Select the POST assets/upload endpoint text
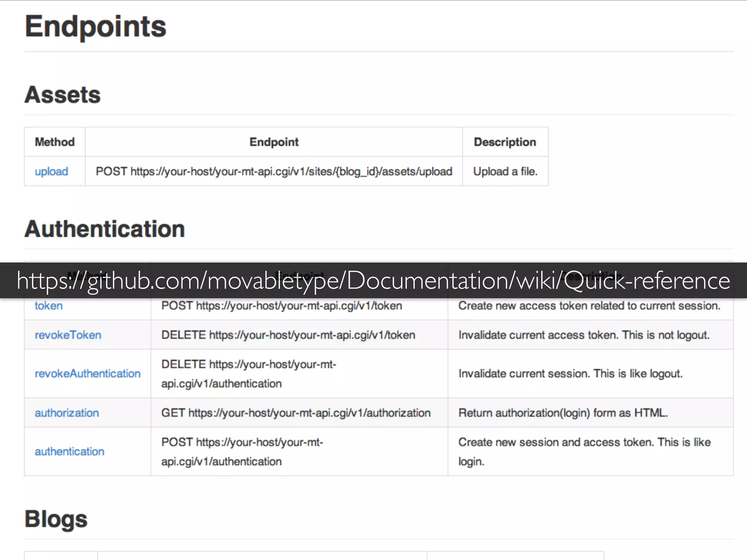This screenshot has width=747, height=560. pyautogui.click(x=274, y=171)
